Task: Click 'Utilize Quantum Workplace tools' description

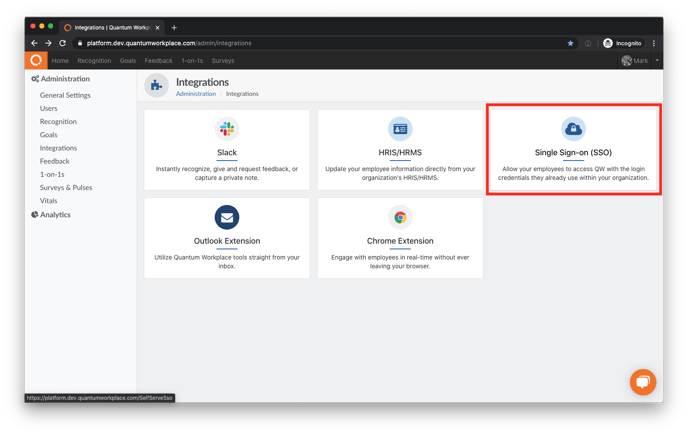Action: tap(227, 262)
